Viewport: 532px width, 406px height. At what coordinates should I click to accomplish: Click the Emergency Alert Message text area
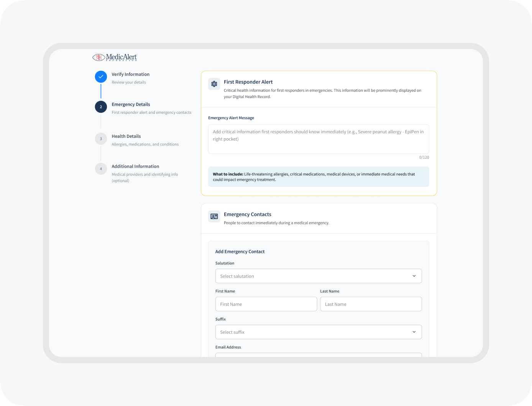(x=319, y=139)
